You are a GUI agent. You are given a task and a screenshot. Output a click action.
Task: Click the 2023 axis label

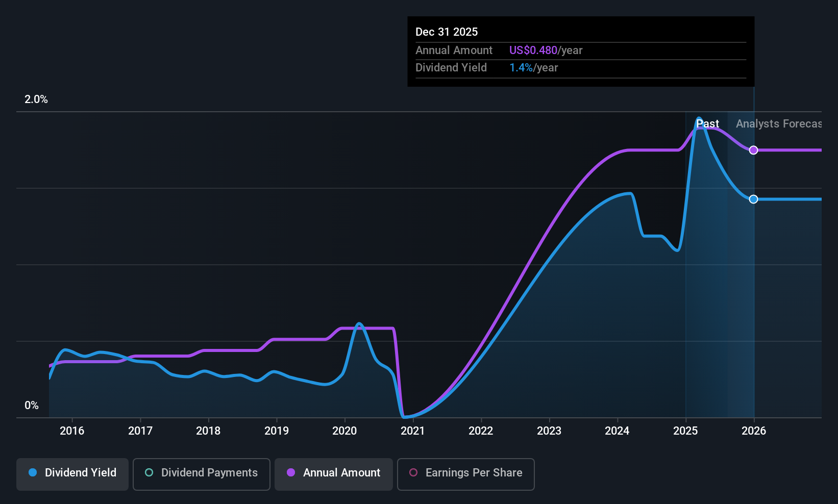[x=549, y=431]
